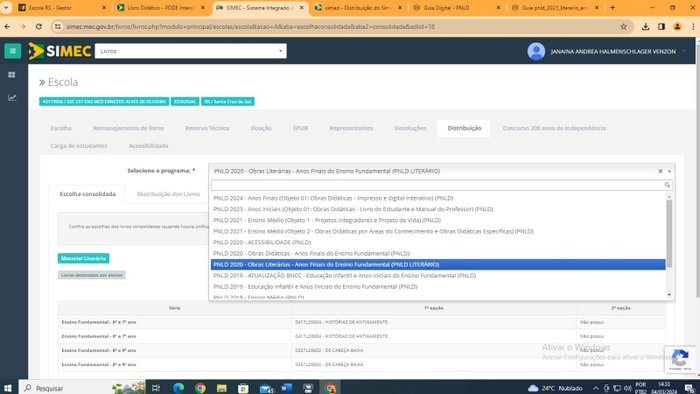700x394 pixels.
Task: Open the EPUB tab
Action: coord(300,128)
